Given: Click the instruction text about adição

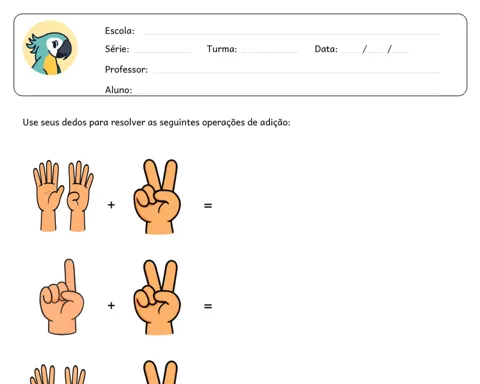Looking at the screenshot, I should 156,122.
